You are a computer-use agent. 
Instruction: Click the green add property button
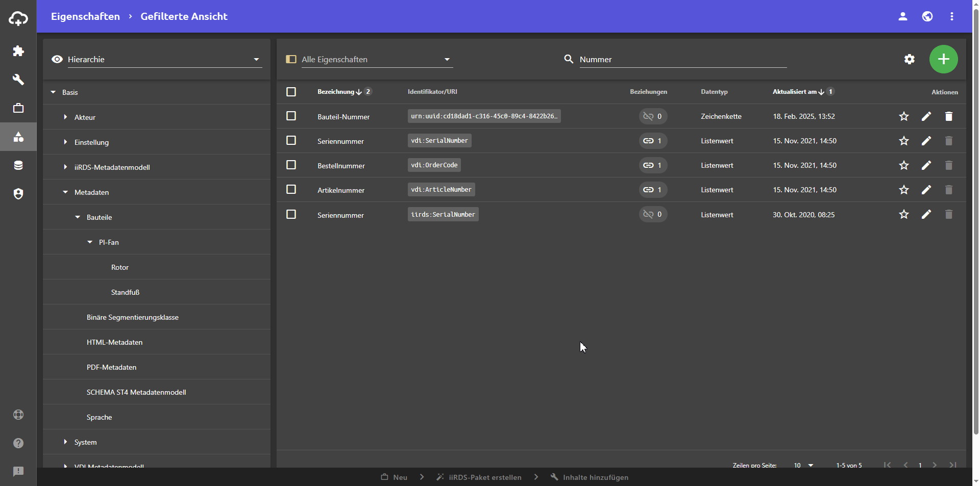943,59
